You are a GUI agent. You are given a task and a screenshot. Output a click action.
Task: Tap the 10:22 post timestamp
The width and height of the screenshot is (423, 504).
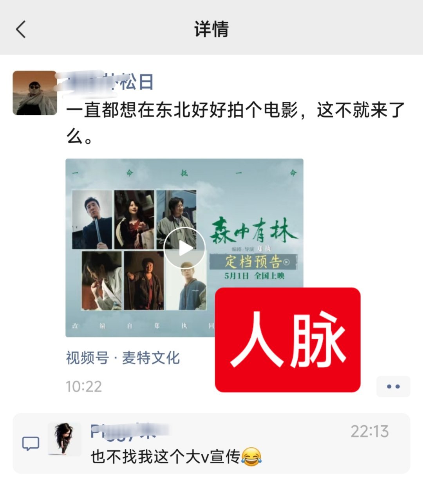pyautogui.click(x=84, y=387)
